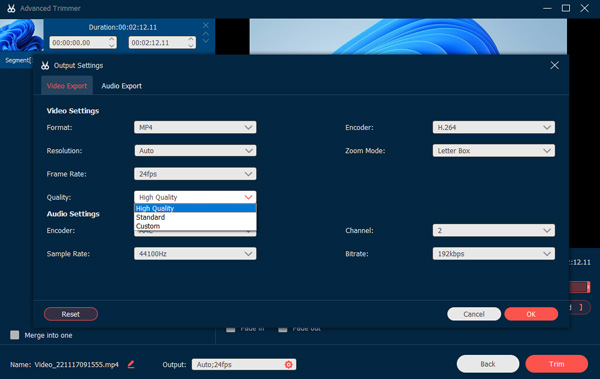Open the Zoom Mode dropdown showing Letter Box
Viewport: 600px width, 379px height.
(494, 150)
